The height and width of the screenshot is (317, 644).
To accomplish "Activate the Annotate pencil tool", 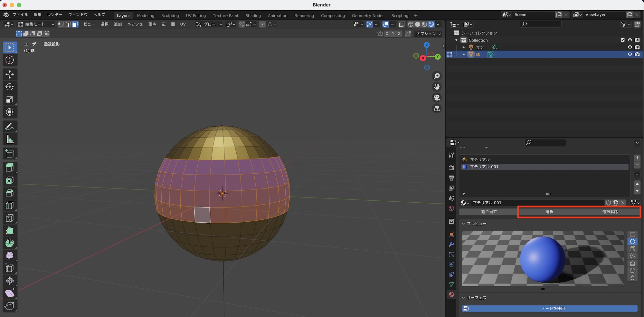I will 10,127.
